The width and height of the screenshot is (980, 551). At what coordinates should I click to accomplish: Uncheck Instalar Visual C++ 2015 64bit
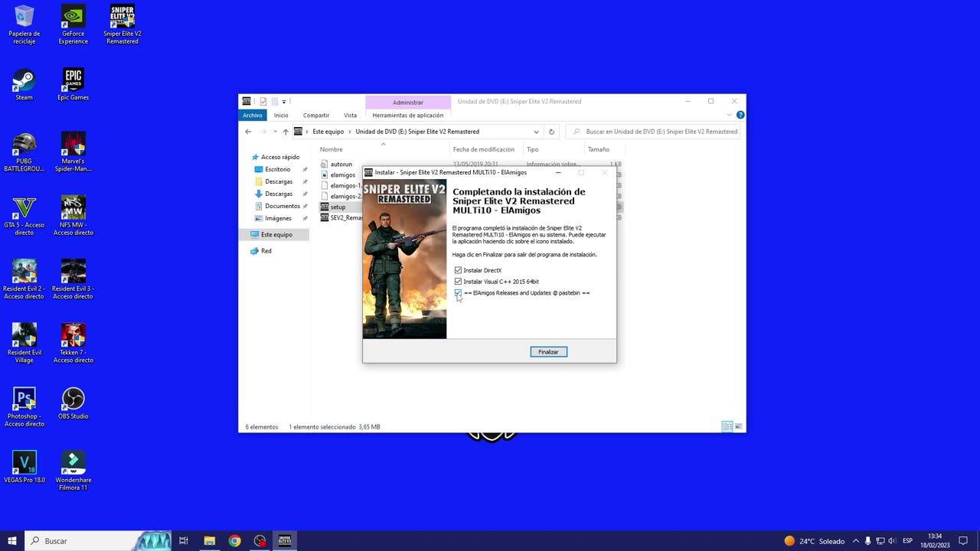click(x=458, y=282)
